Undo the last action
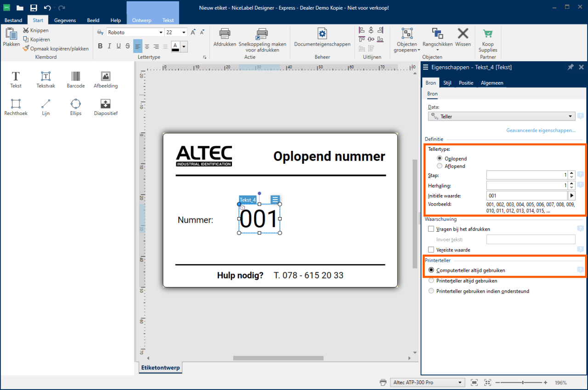 (x=47, y=8)
